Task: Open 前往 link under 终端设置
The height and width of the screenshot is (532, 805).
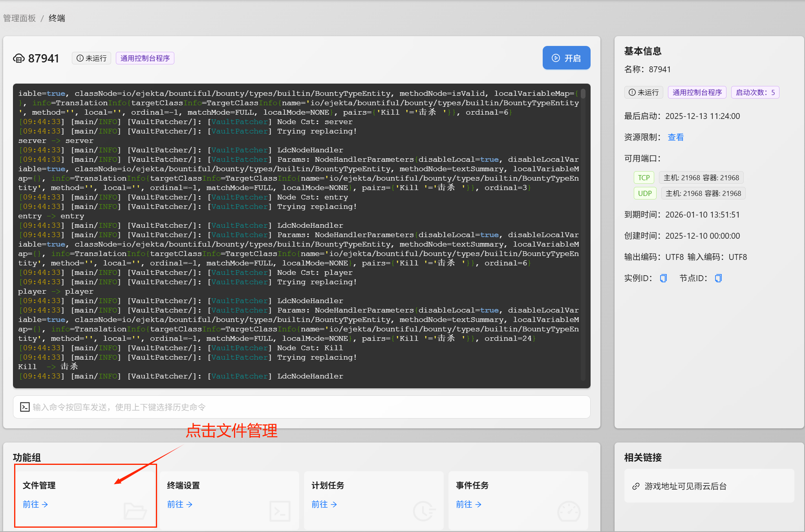Action: 180,505
